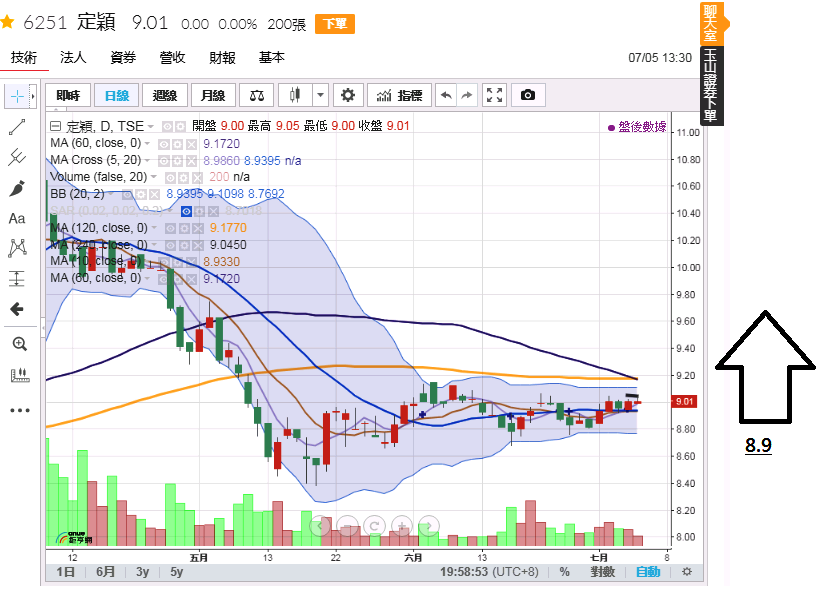Set time range to 5y
The height and width of the screenshot is (600, 830).
[176, 572]
